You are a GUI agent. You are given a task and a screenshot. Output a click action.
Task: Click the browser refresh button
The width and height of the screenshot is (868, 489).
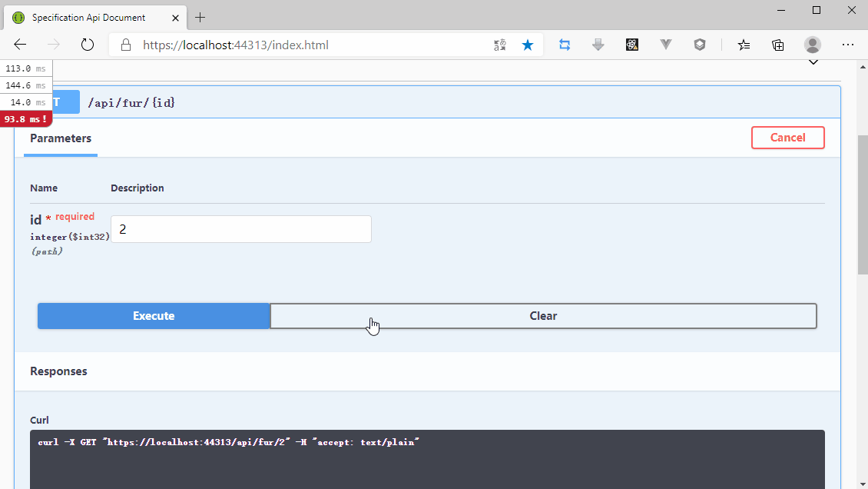pos(88,45)
